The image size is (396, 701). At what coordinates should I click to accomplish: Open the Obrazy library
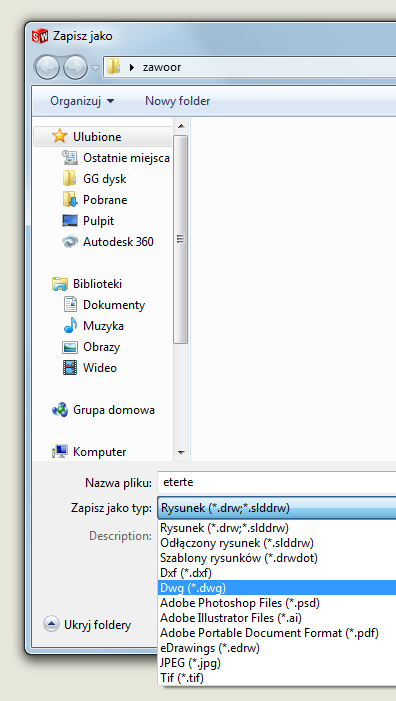[x=101, y=347]
